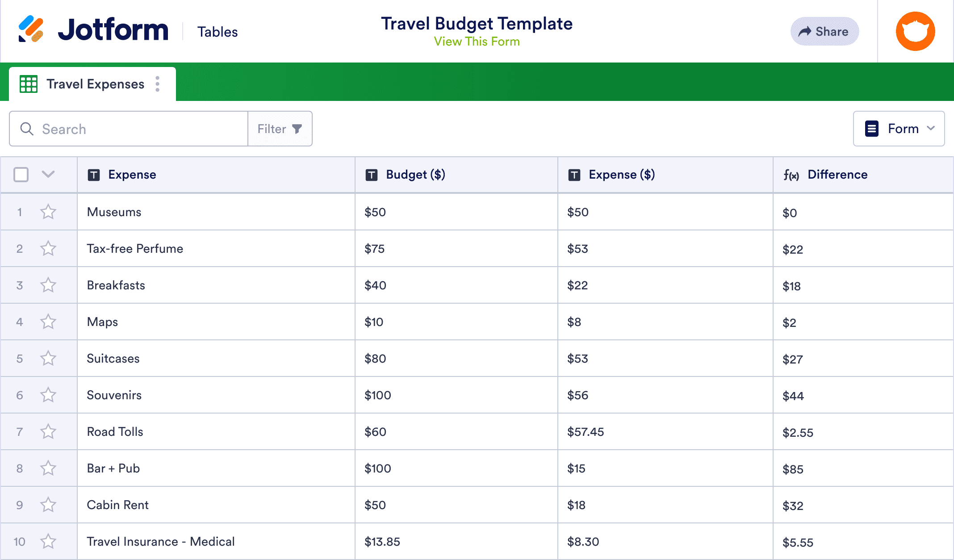Viewport: 954px width, 560px height.
Task: Click View This Form link
Action: pos(477,42)
